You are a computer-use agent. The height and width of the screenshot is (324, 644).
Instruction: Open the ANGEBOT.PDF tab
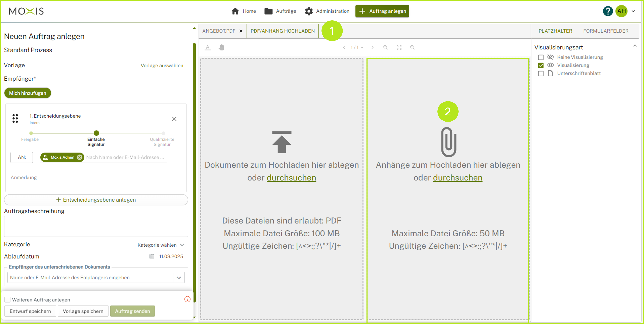point(218,31)
